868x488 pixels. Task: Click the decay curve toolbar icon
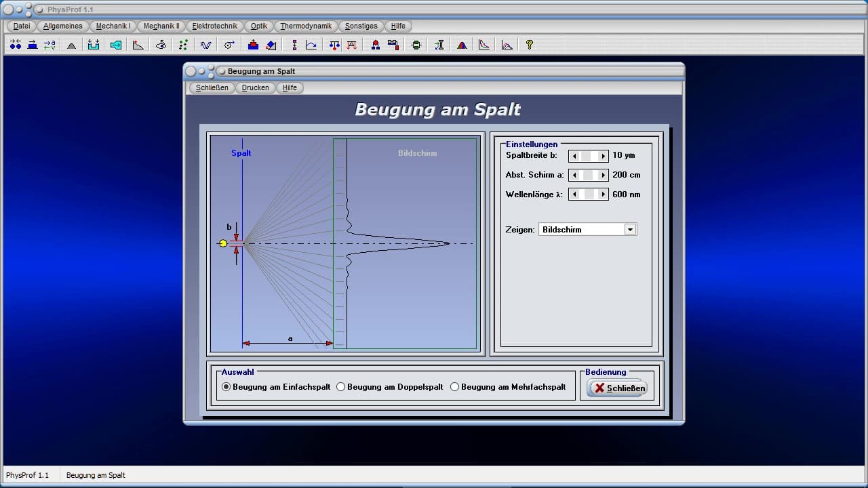click(x=484, y=45)
